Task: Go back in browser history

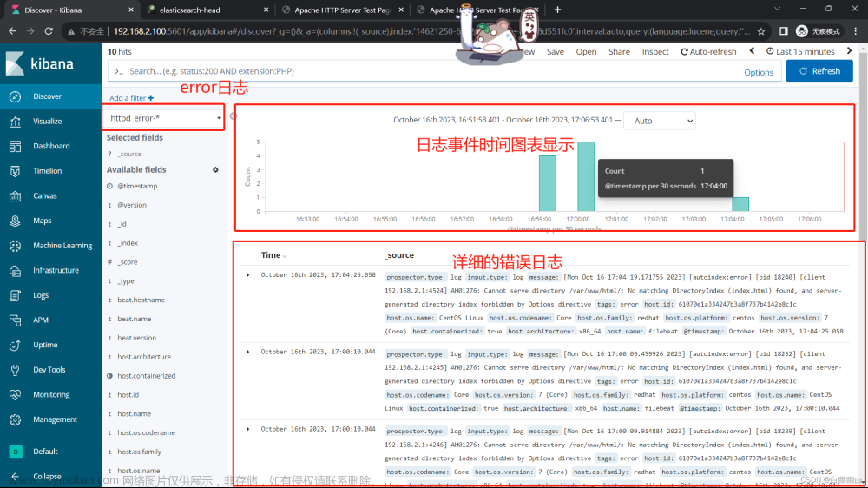Action: [x=12, y=31]
